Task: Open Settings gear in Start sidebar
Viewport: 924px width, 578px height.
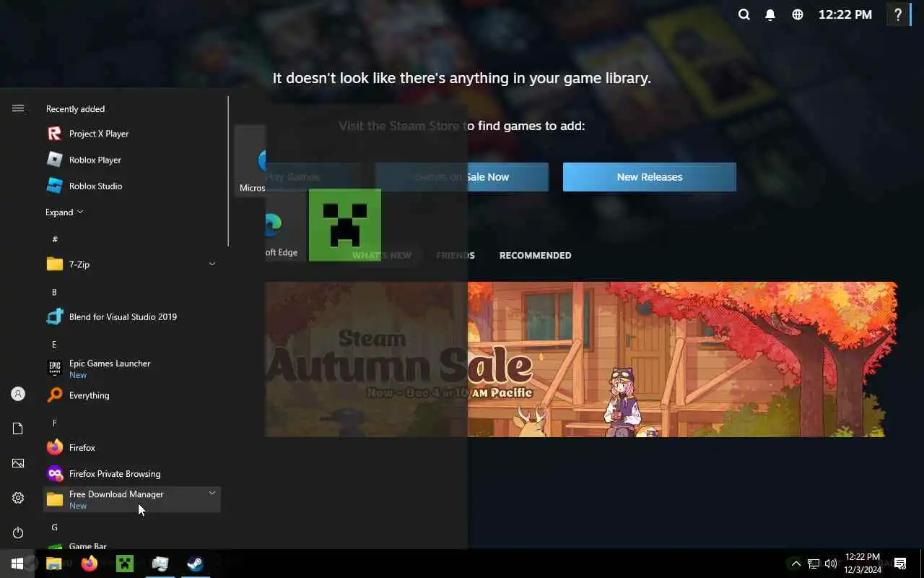Action: tap(18, 498)
